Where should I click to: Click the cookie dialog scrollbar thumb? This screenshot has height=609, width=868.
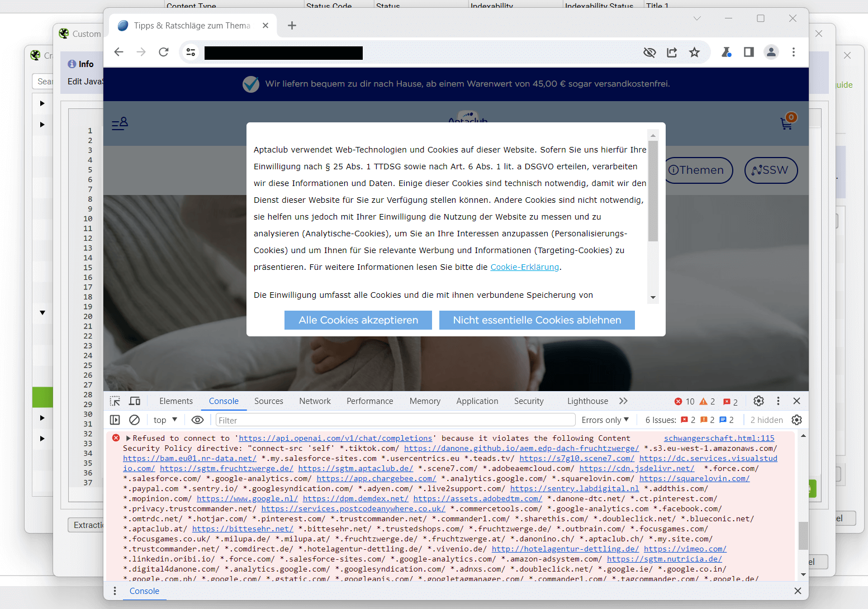(x=653, y=191)
